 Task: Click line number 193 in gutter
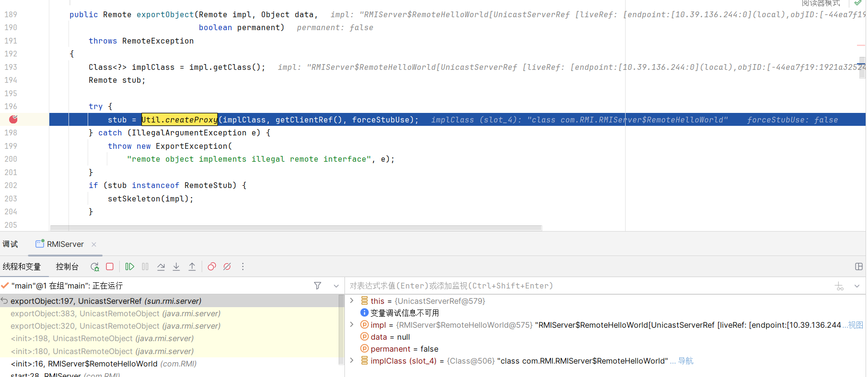[x=11, y=67]
